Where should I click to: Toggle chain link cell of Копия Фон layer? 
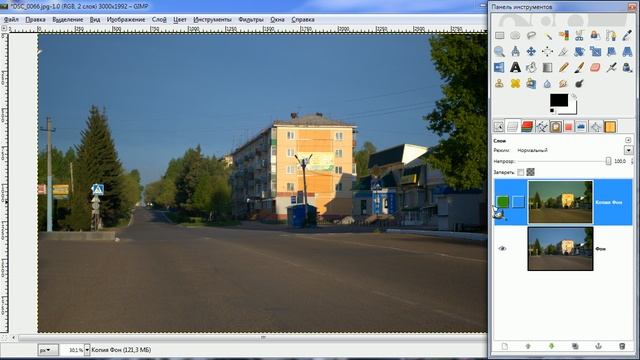tap(518, 202)
